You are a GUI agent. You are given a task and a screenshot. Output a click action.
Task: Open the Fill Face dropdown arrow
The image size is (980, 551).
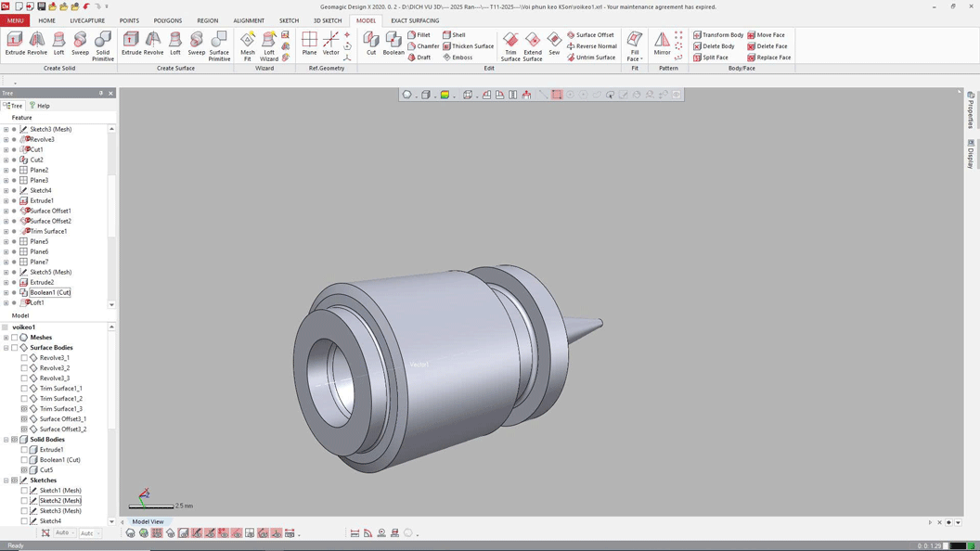(x=641, y=59)
